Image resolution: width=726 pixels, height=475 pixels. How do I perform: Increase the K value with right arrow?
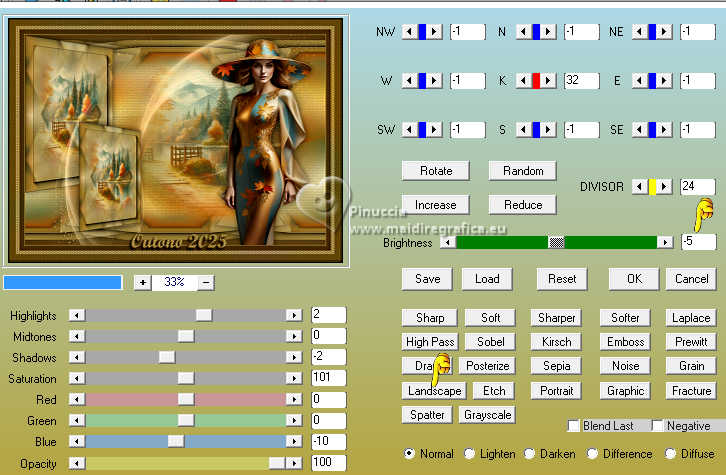pyautogui.click(x=548, y=81)
